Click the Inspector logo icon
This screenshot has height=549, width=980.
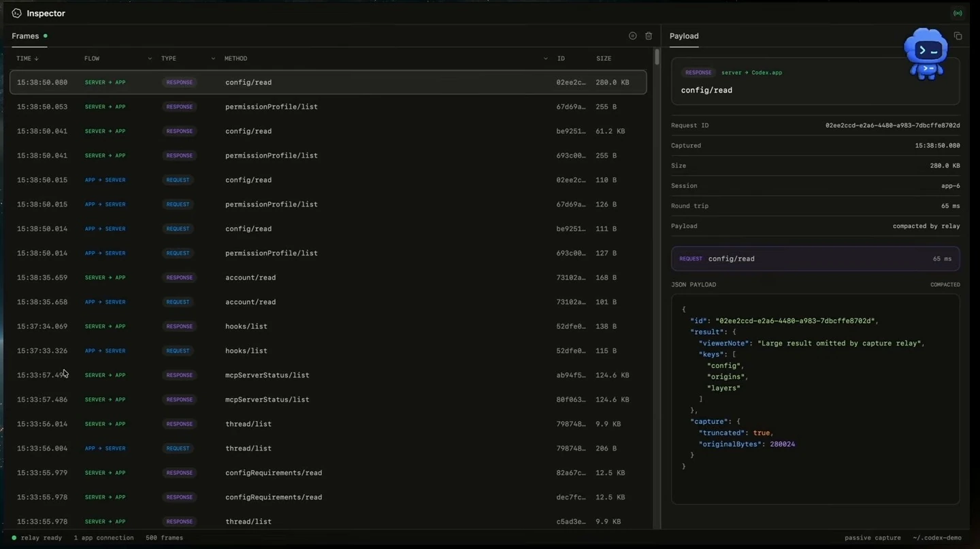(x=16, y=13)
